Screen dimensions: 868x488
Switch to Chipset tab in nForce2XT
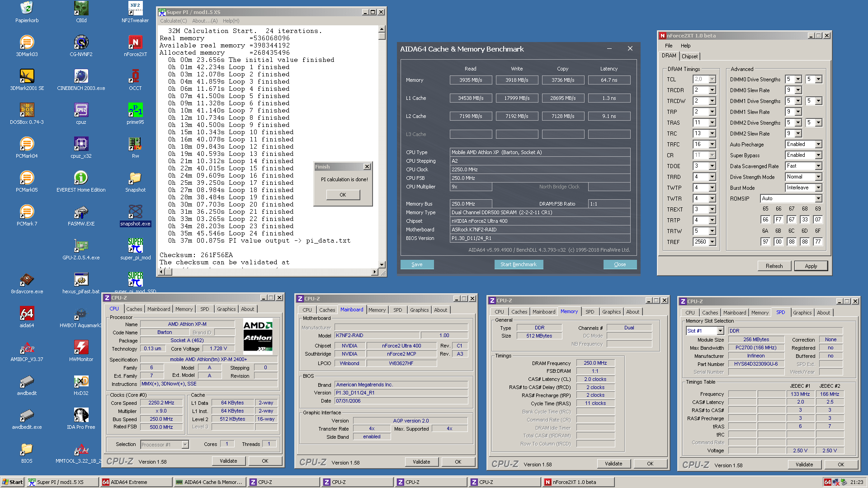(689, 56)
